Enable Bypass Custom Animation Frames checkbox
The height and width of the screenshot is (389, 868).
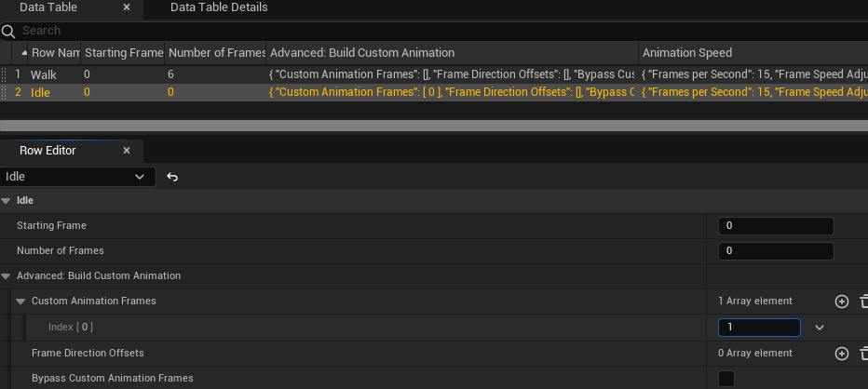tap(726, 378)
